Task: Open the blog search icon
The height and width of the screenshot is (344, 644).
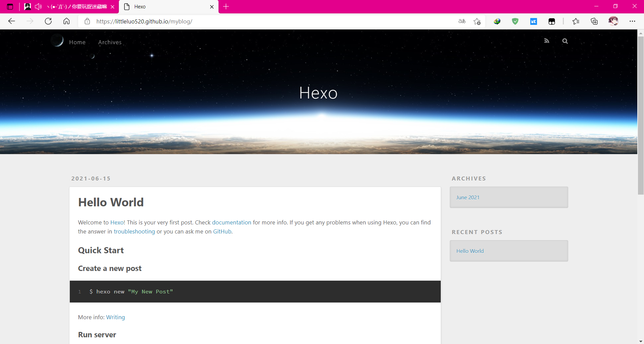Action: [565, 41]
